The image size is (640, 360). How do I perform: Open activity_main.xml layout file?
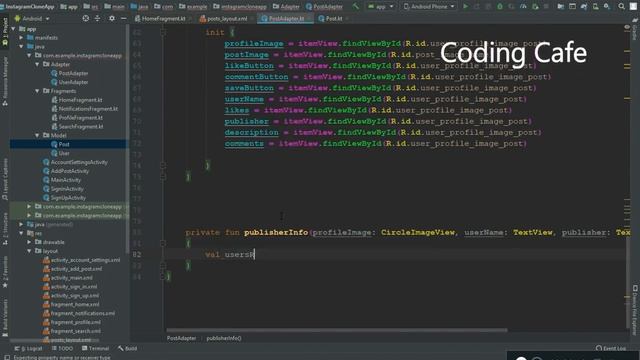click(x=71, y=278)
